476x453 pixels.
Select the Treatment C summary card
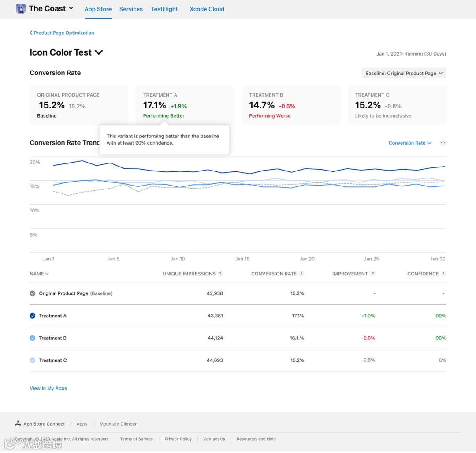pos(397,105)
